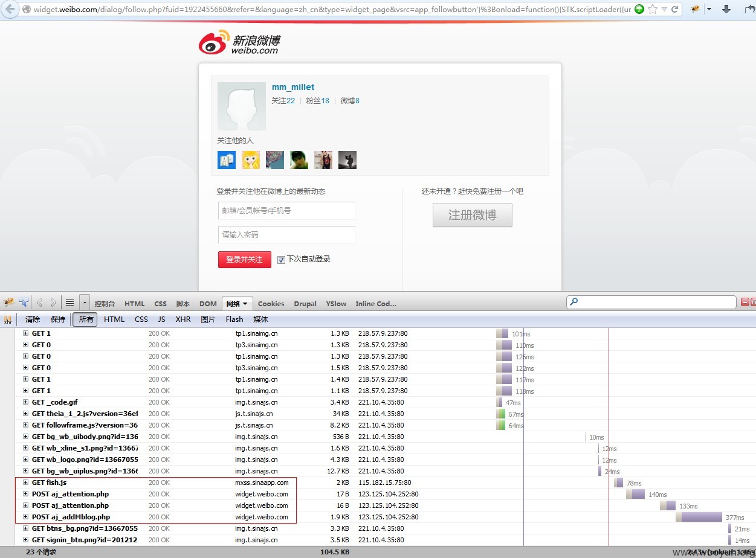
Task: Click 清除 to clear network log
Action: coord(33,319)
